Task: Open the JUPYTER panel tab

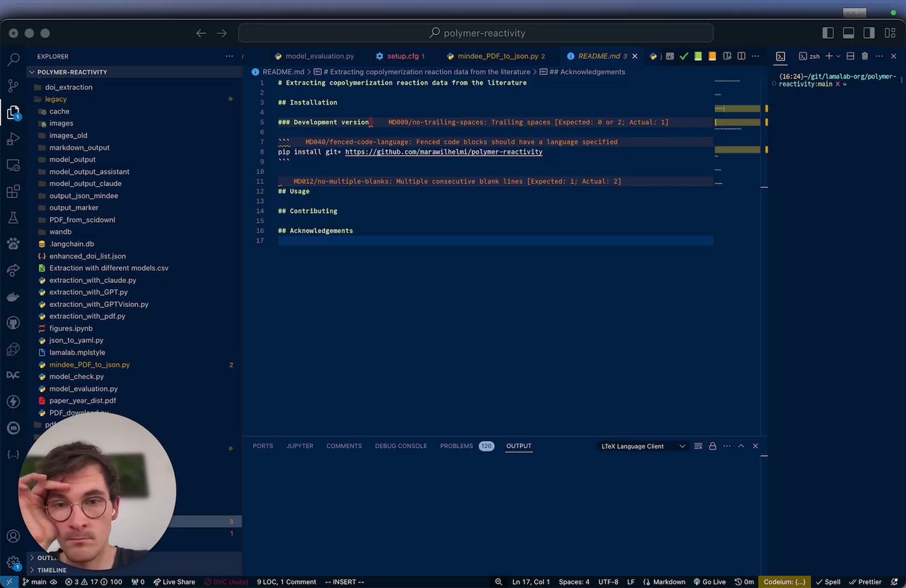Action: click(299, 446)
